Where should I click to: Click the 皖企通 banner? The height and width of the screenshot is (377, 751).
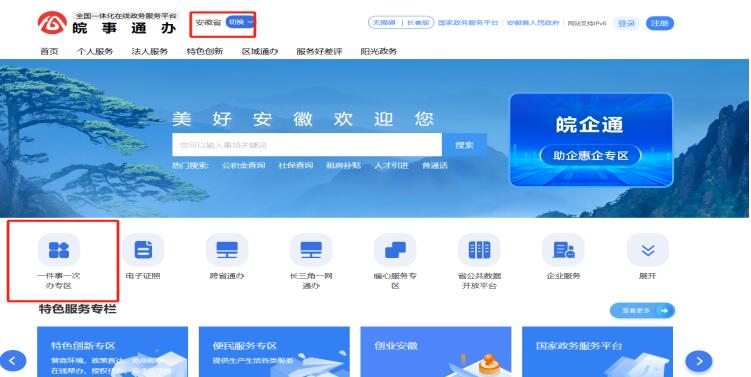tap(591, 139)
